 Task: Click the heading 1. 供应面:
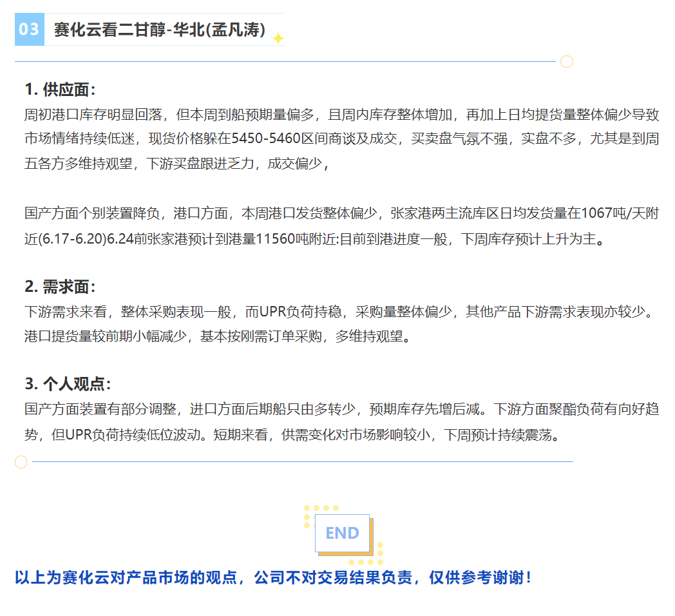click(x=60, y=90)
